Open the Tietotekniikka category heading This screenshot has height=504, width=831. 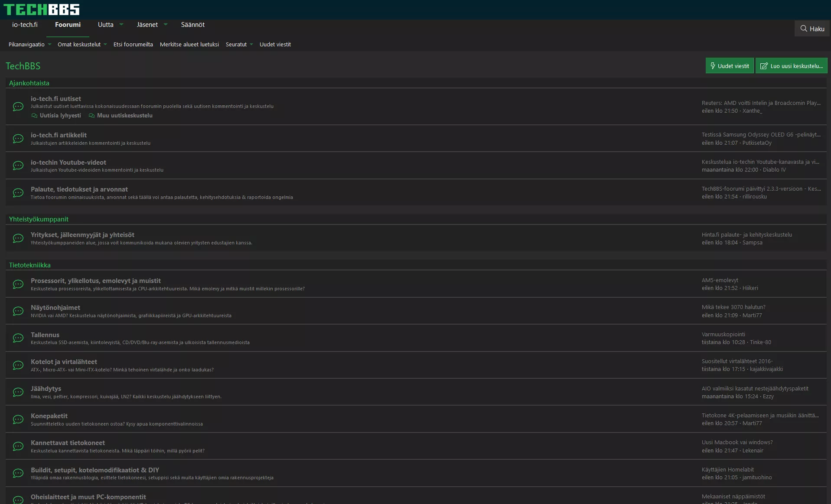tap(30, 265)
